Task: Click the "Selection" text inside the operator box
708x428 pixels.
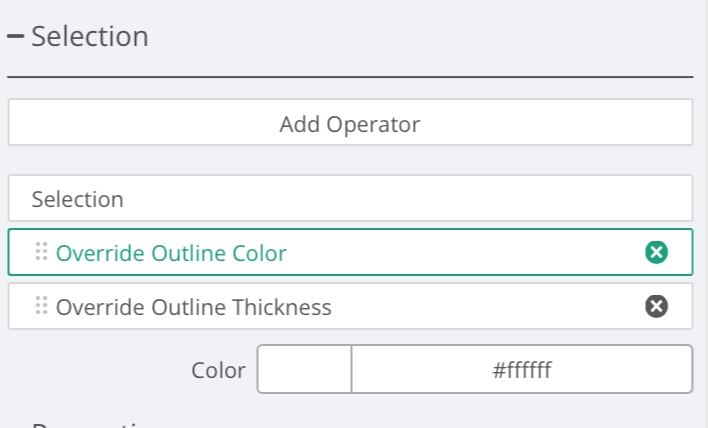Action: click(x=78, y=199)
